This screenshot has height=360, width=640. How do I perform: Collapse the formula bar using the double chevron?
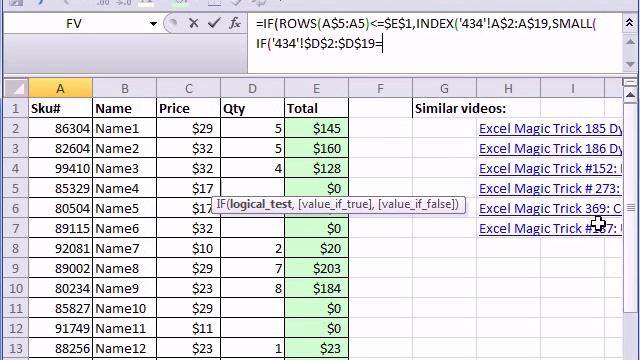[x=629, y=23]
